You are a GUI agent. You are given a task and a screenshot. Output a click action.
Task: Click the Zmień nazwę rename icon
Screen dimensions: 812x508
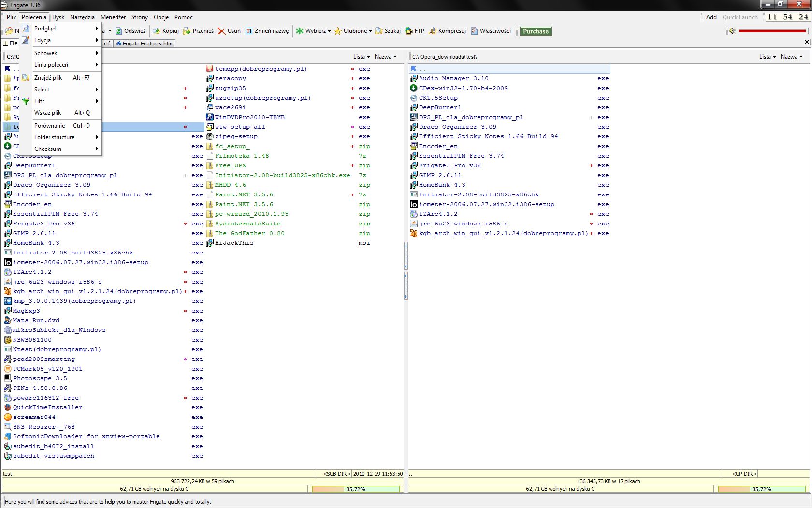249,31
